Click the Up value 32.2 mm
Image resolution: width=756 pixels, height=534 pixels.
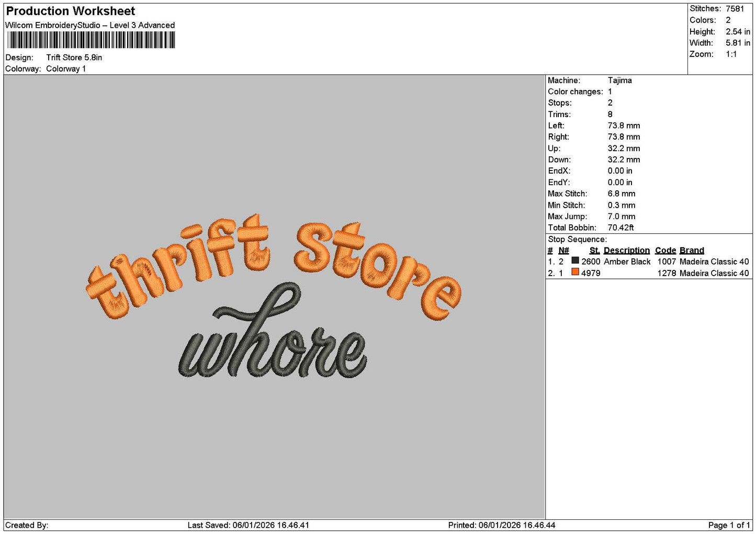coord(624,148)
